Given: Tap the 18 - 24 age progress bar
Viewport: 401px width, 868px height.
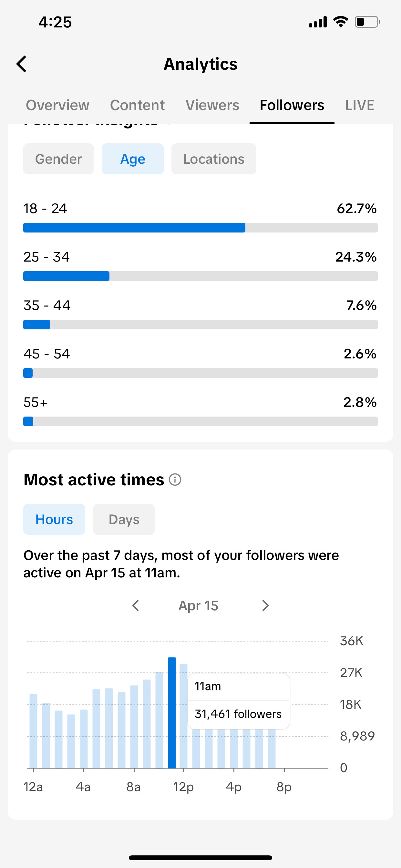Looking at the screenshot, I should pos(200,228).
